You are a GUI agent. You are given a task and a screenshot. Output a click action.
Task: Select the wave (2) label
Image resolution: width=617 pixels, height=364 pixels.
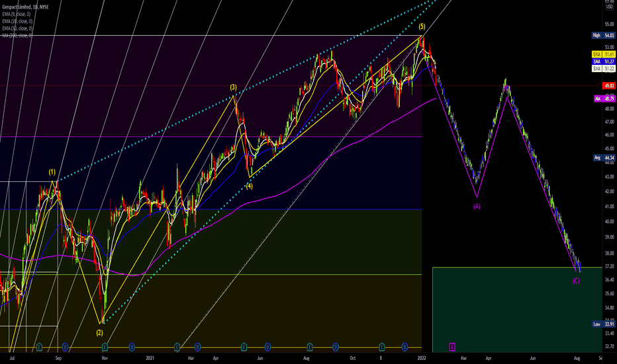[x=99, y=333]
